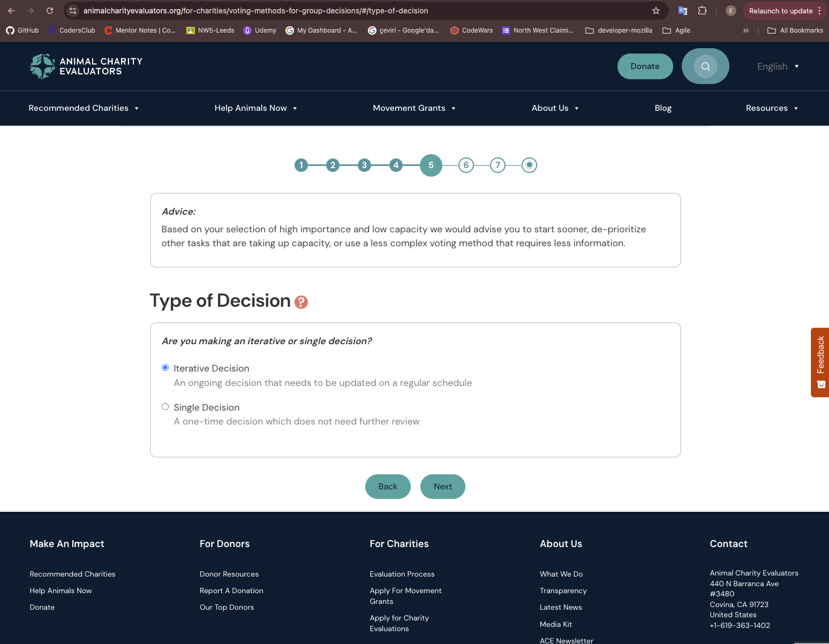Expand the Recommended Charities menu
The image size is (829, 644).
(84, 108)
